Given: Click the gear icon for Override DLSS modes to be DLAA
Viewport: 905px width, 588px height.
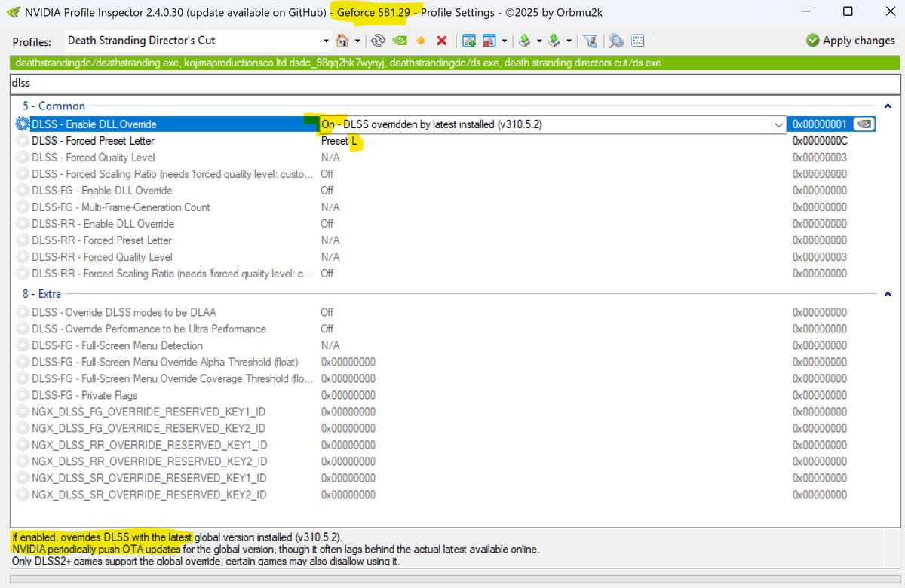Looking at the screenshot, I should click(x=22, y=312).
